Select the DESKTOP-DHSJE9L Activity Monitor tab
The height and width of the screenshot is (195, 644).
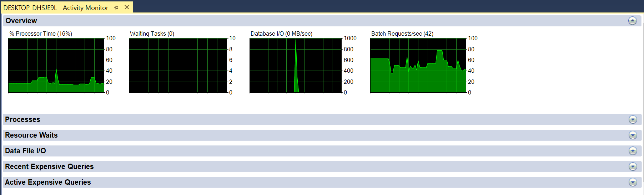(x=56, y=7)
